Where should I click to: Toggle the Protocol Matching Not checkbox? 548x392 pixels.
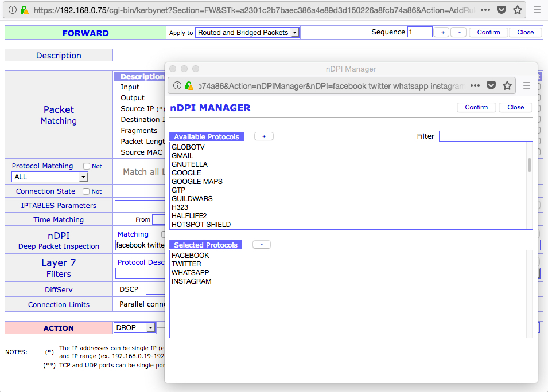click(87, 166)
